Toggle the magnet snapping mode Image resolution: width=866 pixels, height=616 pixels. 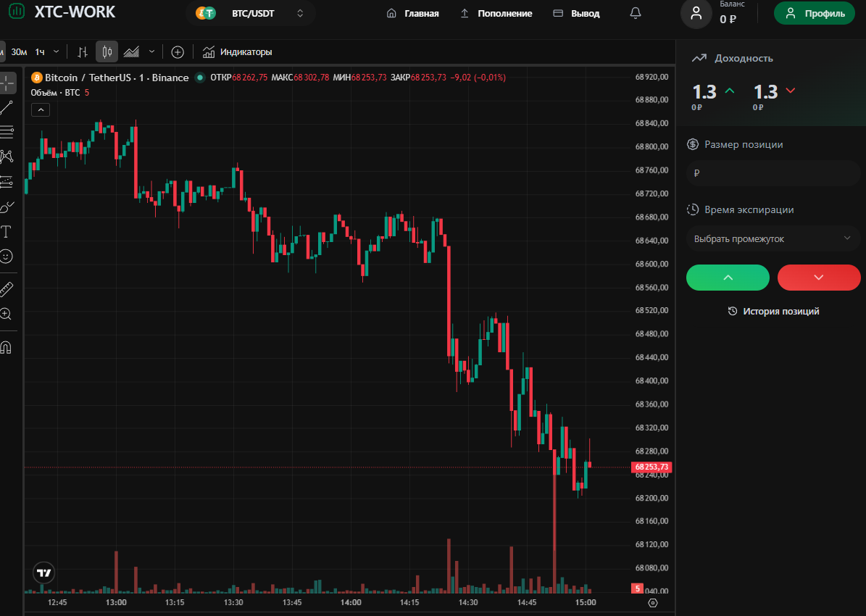pyautogui.click(x=7, y=347)
